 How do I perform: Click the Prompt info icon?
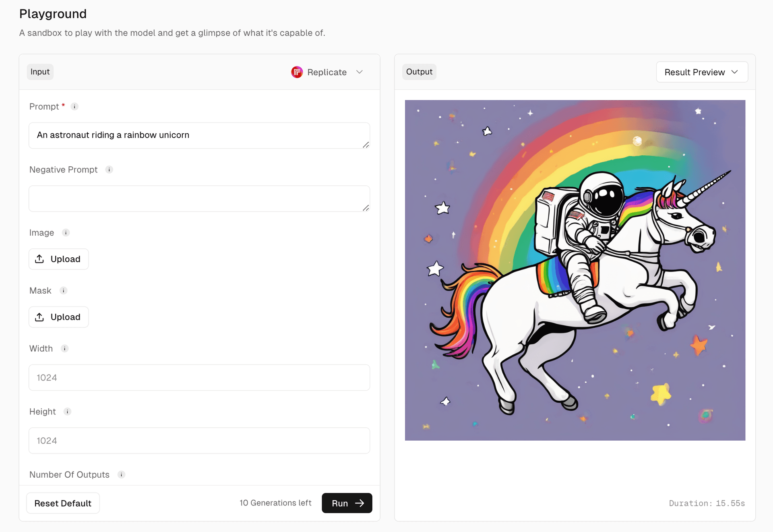coord(74,107)
